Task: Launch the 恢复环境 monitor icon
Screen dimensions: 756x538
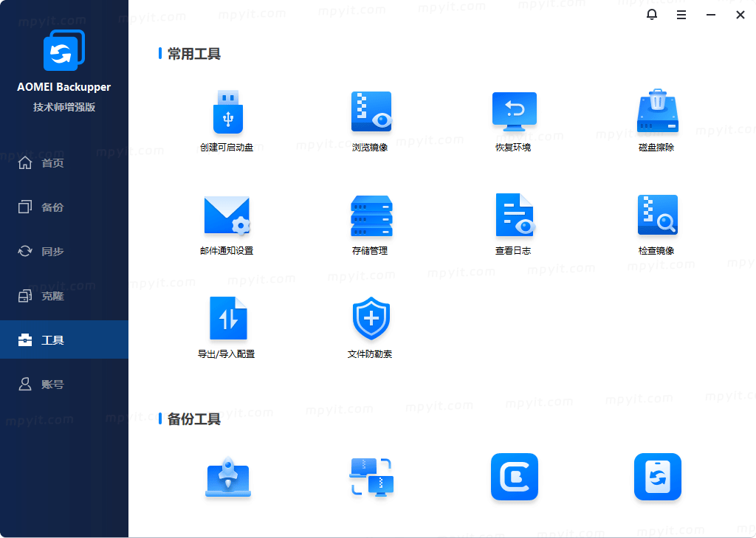Action: tap(514, 111)
